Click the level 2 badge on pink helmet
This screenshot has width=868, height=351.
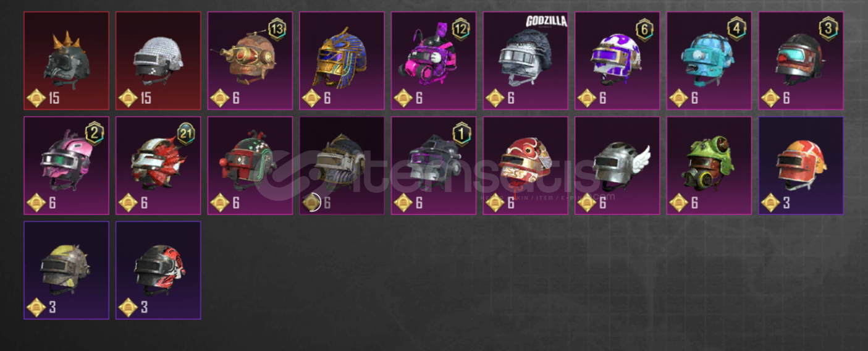pyautogui.click(x=94, y=133)
